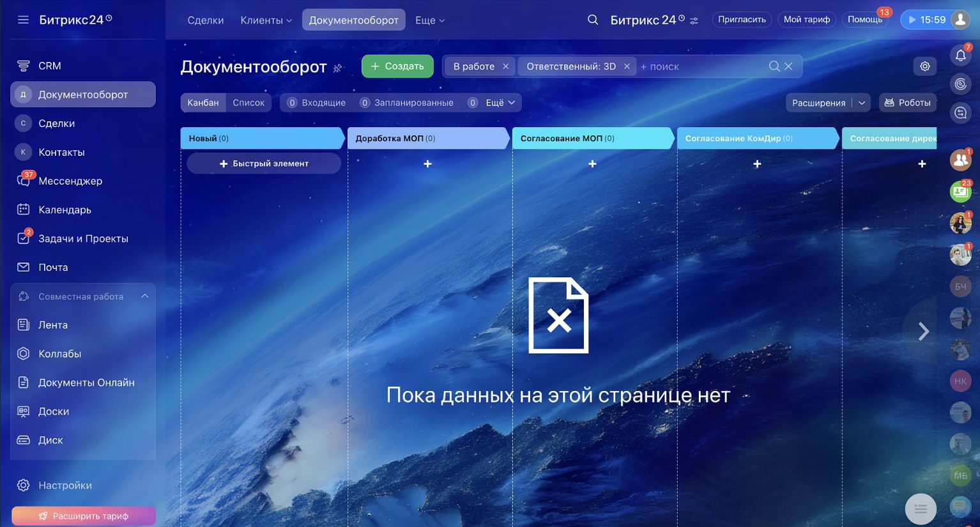Screen dimensions: 980x527
Task: Open Календарь in the sidebar
Action: (65, 210)
